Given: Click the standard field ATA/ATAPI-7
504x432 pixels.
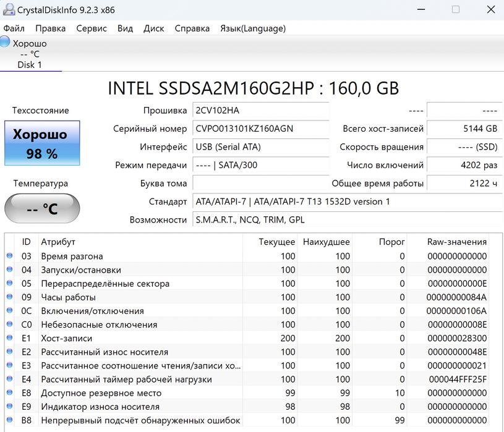Looking at the screenshot, I should click(347, 201).
